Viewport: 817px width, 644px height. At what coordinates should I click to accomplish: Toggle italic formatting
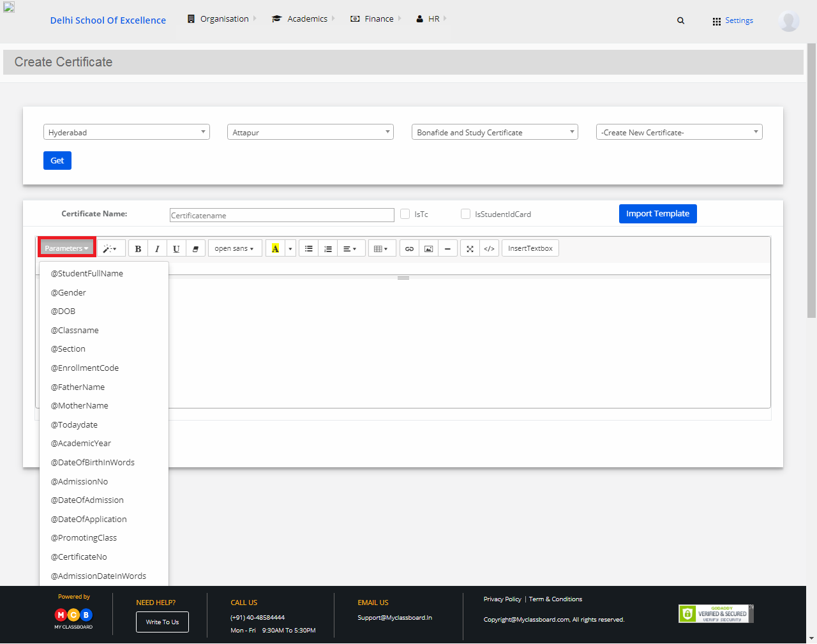157,248
